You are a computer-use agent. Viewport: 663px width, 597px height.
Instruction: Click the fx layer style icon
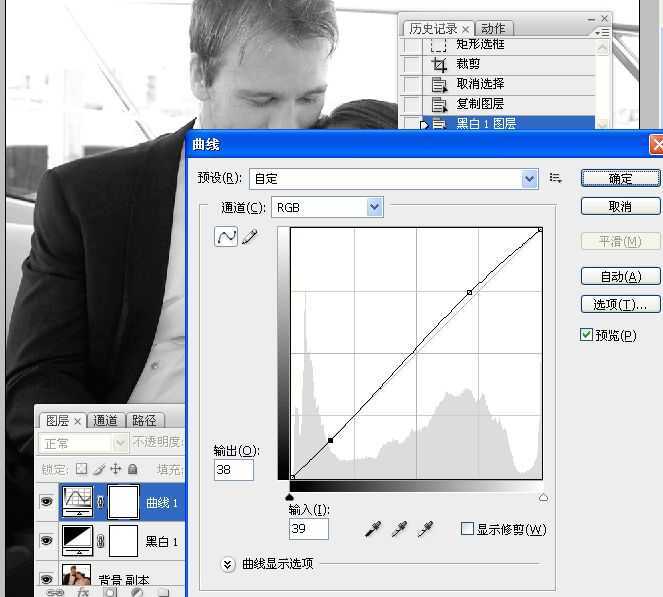pyautogui.click(x=83, y=592)
